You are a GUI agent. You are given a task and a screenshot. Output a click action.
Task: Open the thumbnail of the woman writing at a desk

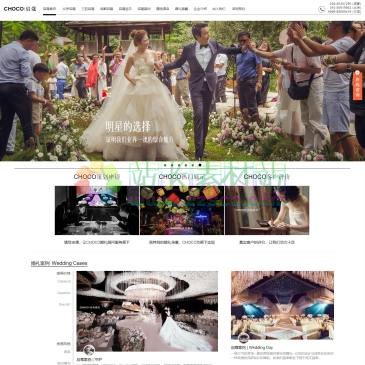click(x=267, y=210)
